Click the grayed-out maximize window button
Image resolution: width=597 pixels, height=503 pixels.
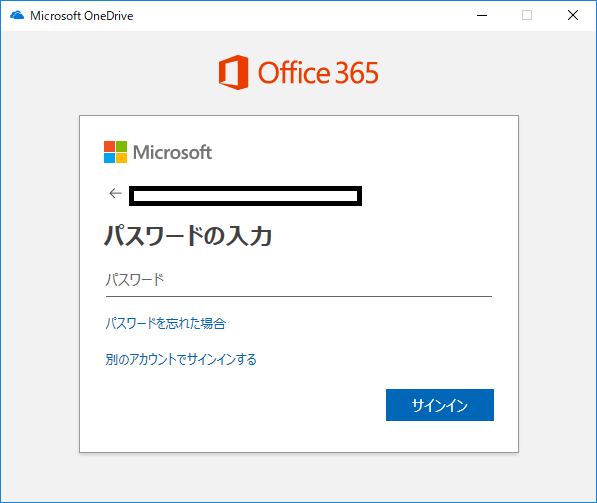(527, 15)
